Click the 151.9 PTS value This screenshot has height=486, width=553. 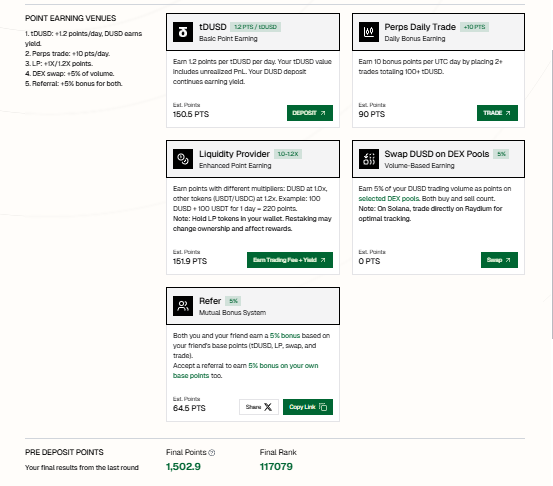[190, 261]
